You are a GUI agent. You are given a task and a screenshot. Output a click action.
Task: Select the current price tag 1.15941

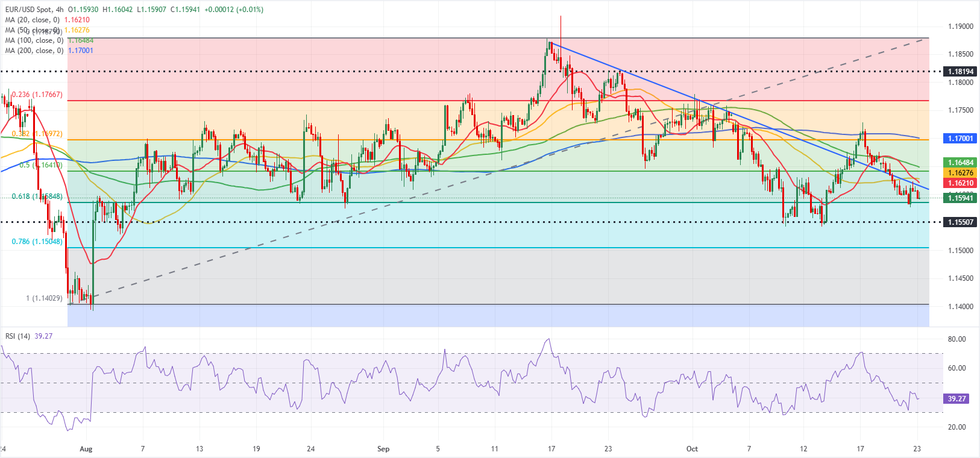point(960,198)
